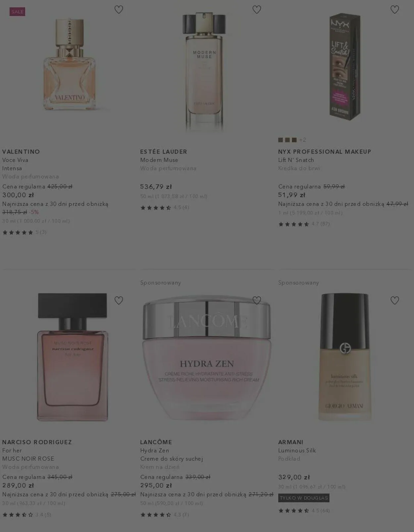View Lancôme Hydra Zen star reviews
414x532 pixels.
point(165,515)
